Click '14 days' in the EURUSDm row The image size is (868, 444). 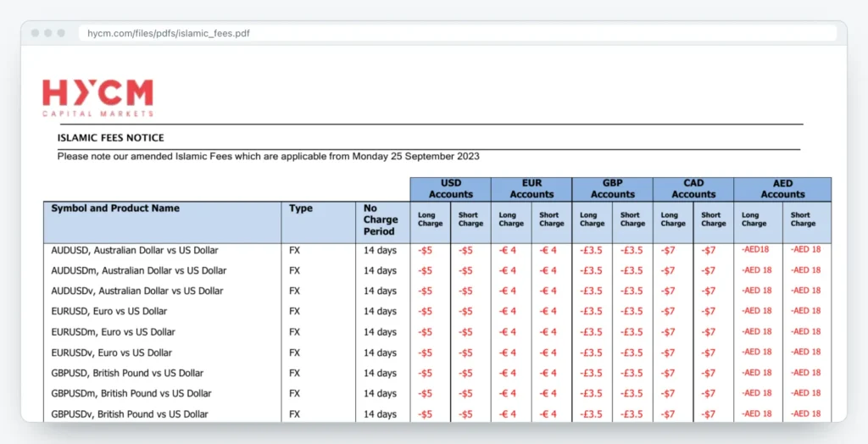click(x=380, y=332)
